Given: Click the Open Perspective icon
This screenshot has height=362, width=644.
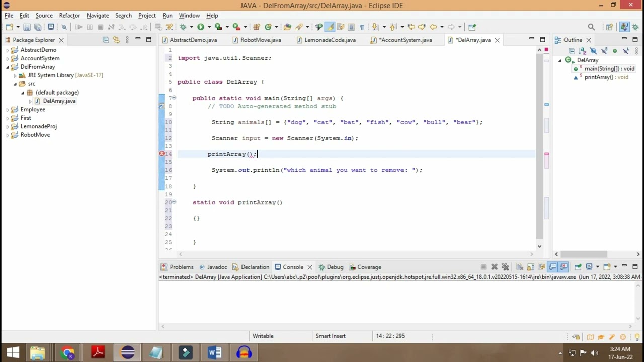Looking at the screenshot, I should click(609, 27).
